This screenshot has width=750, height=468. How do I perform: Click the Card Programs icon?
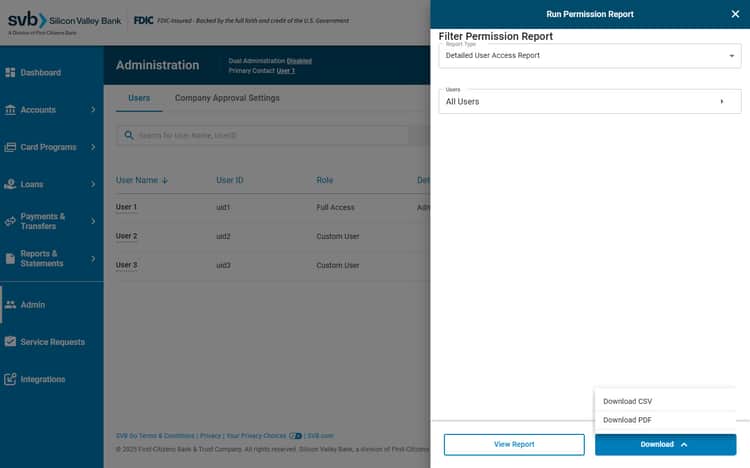point(10,147)
